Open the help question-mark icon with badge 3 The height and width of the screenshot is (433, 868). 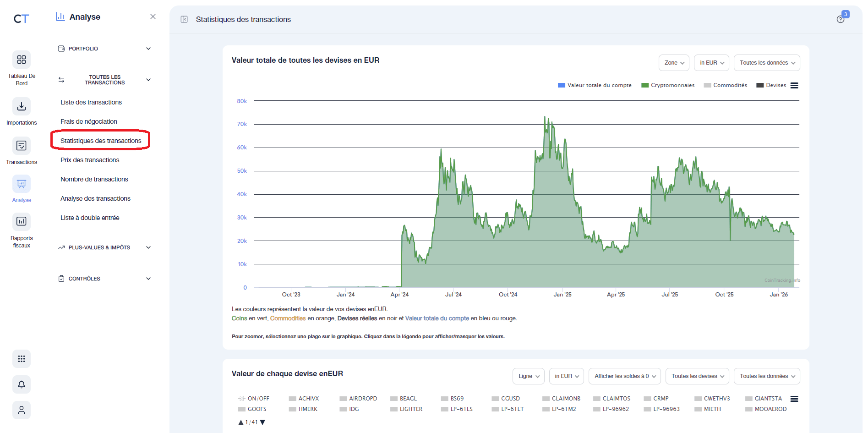click(x=841, y=20)
